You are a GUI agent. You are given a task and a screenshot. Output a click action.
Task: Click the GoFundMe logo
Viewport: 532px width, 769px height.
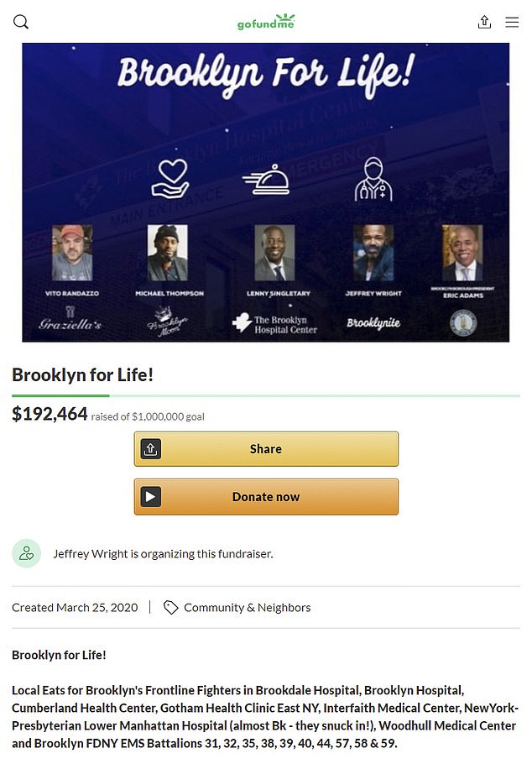click(x=266, y=22)
